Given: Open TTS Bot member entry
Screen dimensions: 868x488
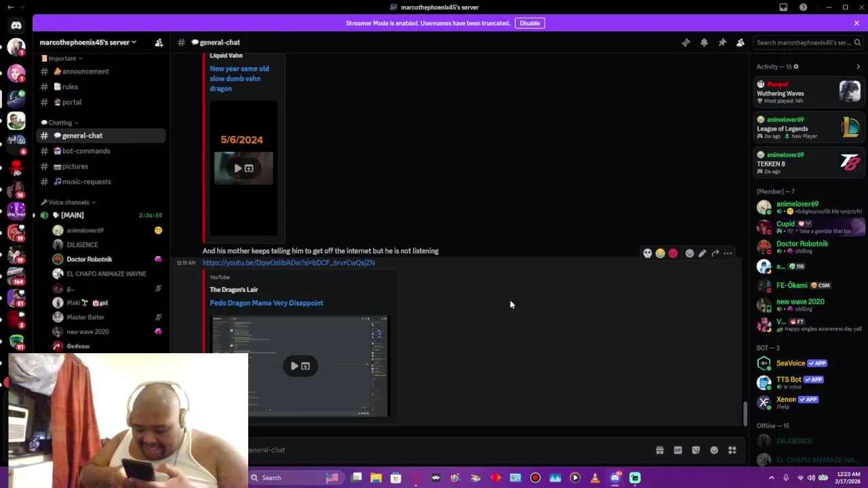Looking at the screenshot, I should pyautogui.click(x=809, y=382).
